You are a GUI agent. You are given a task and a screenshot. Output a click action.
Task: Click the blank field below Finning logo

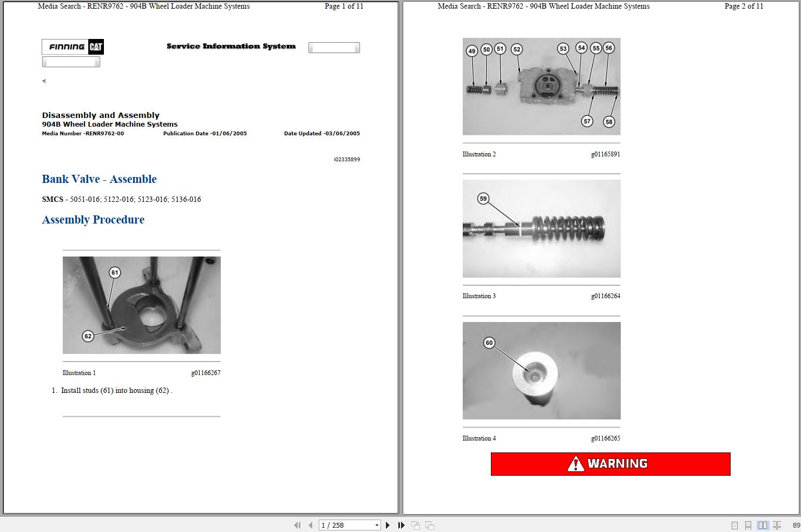pos(71,62)
